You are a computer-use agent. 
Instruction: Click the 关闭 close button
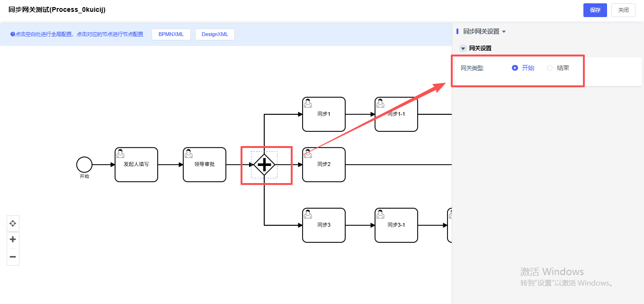(x=623, y=10)
